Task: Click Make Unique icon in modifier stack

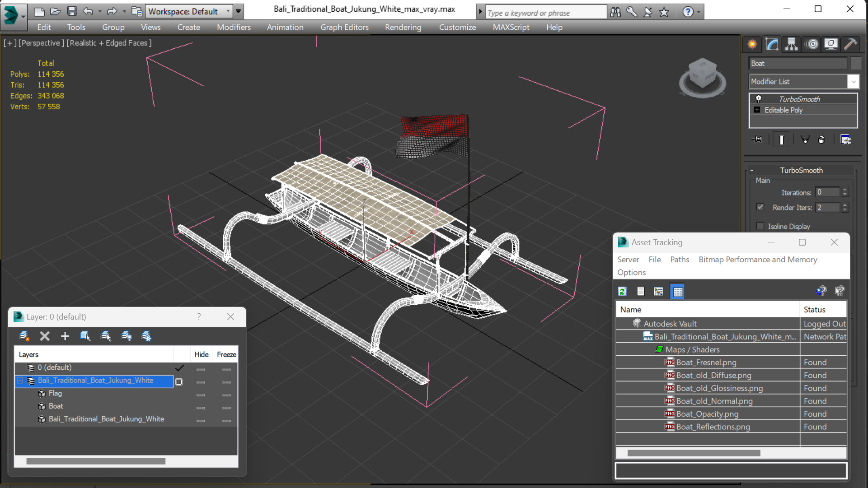Action: 805,139
